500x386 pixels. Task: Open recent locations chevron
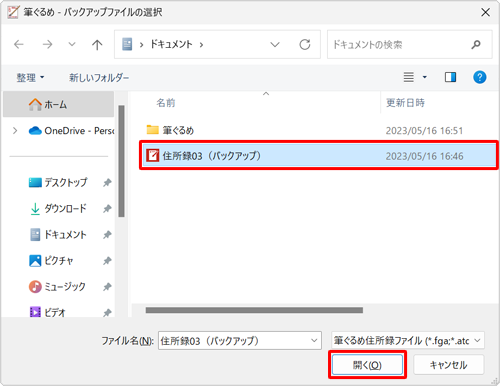tap(72, 44)
